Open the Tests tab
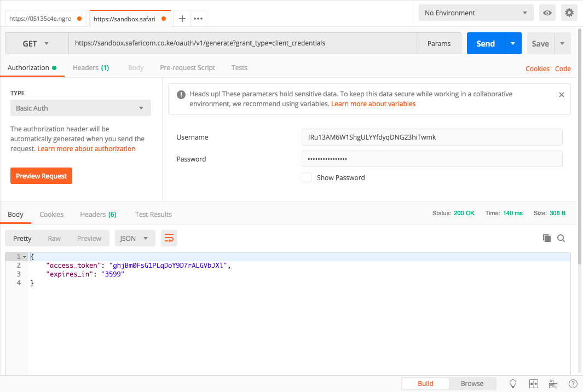 tap(239, 68)
